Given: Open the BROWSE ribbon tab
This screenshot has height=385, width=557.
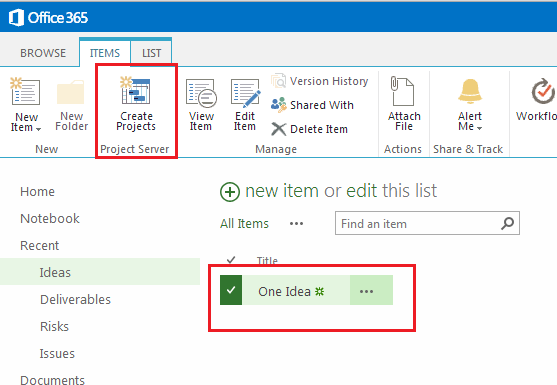Looking at the screenshot, I should point(43,53).
